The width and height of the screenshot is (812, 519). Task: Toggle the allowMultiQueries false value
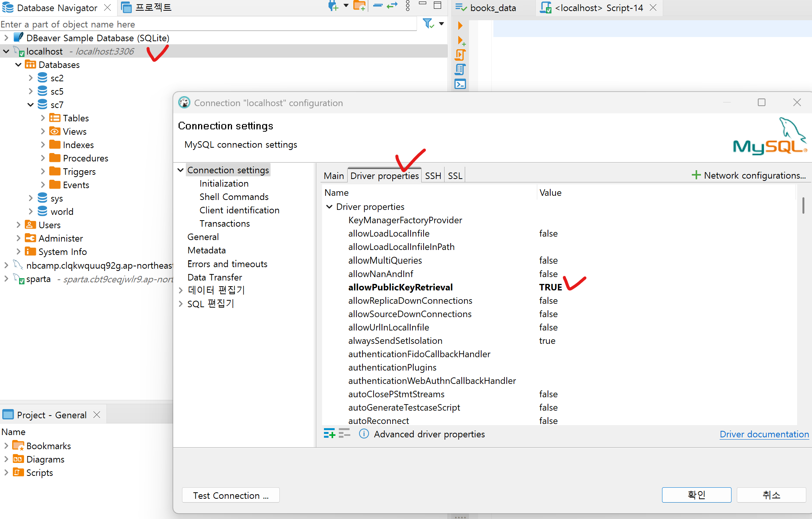(x=548, y=261)
